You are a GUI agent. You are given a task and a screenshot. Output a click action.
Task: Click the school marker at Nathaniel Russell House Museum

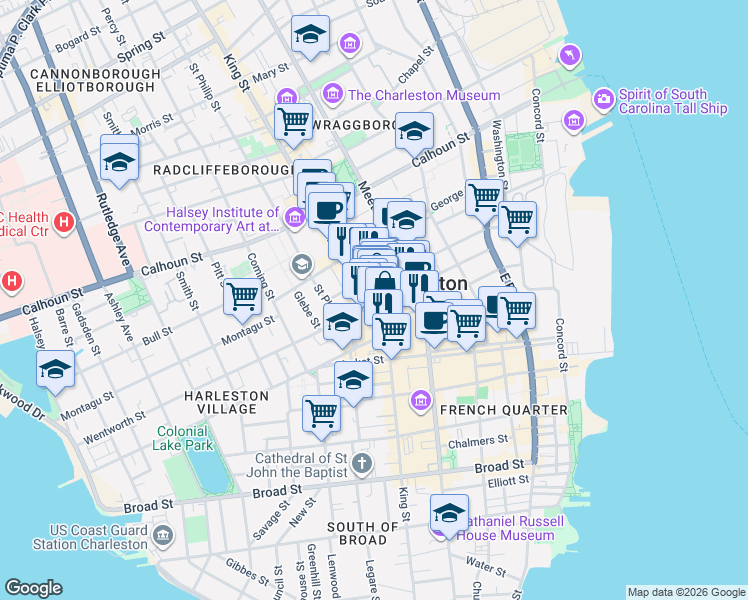point(449,516)
